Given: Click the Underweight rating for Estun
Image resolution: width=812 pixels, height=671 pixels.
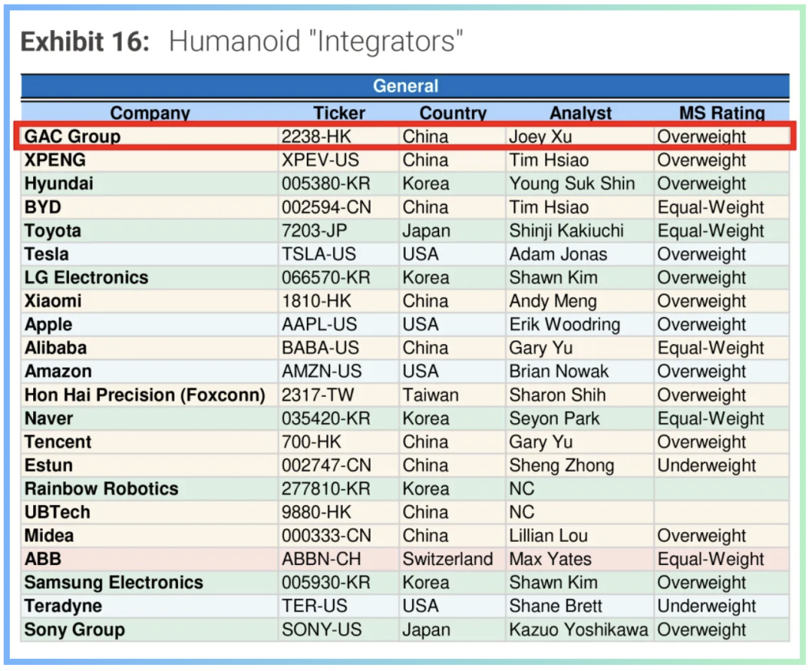Looking at the screenshot, I should pos(707,465).
